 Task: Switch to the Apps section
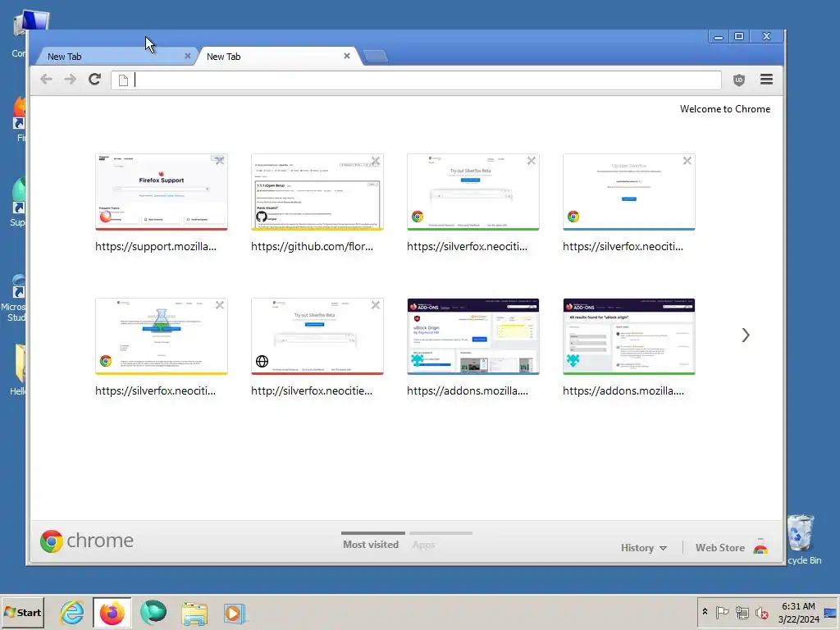coord(424,545)
